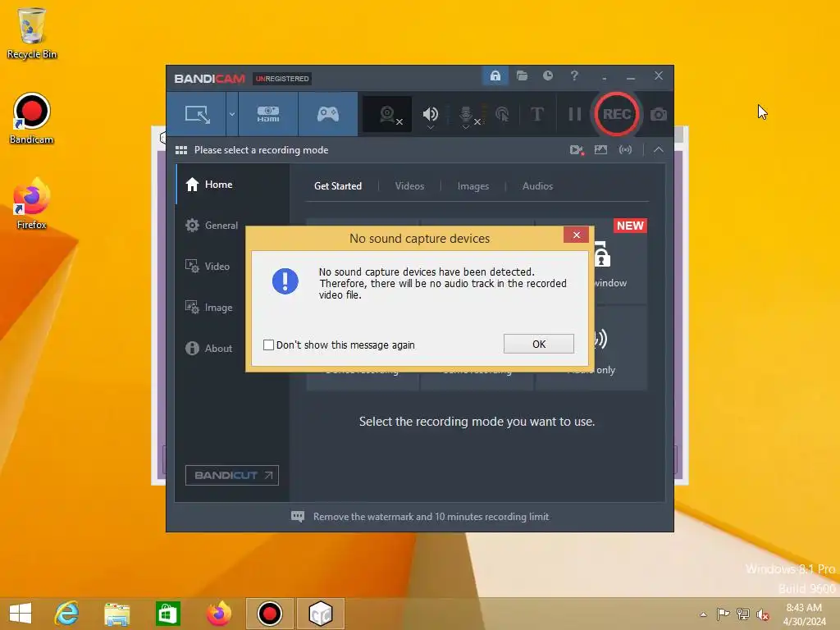This screenshot has width=840, height=630.
Task: Open output folder icon in title bar
Action: click(x=522, y=75)
